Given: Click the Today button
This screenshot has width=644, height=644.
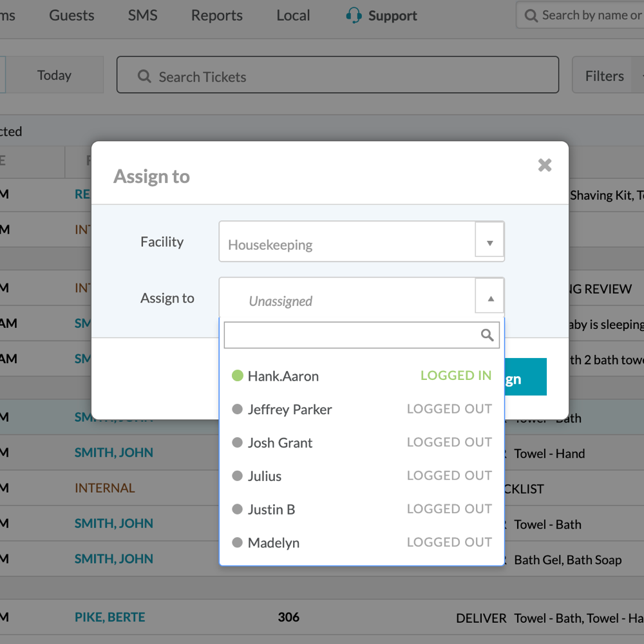Looking at the screenshot, I should (54, 75).
